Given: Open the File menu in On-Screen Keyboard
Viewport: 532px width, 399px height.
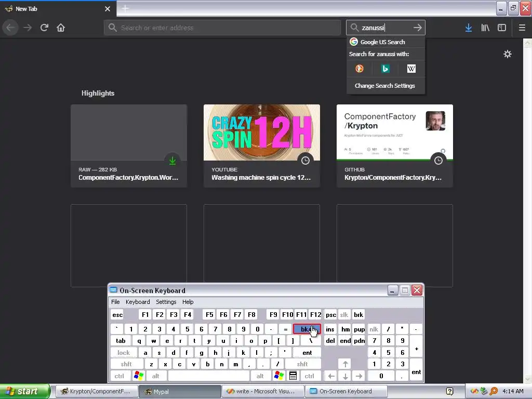Looking at the screenshot, I should coord(115,302).
